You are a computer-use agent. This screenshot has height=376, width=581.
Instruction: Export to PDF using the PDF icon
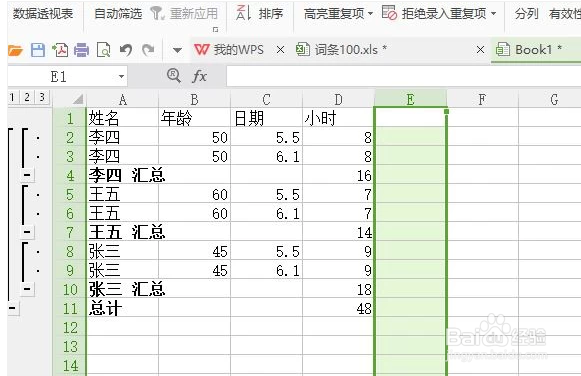pos(60,50)
